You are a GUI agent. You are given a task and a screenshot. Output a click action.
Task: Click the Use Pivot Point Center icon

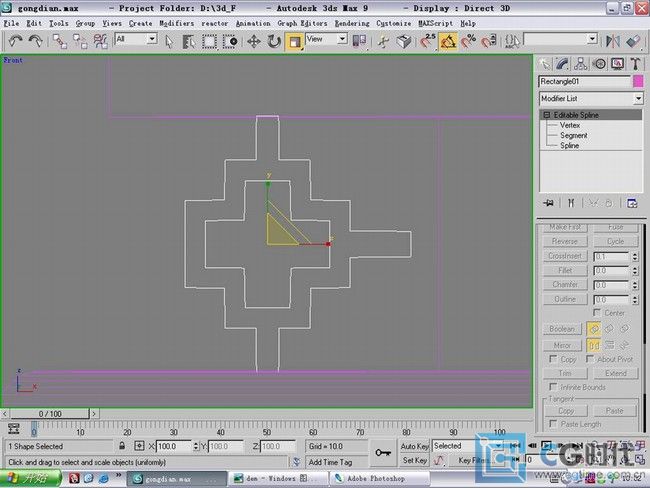tap(359, 41)
